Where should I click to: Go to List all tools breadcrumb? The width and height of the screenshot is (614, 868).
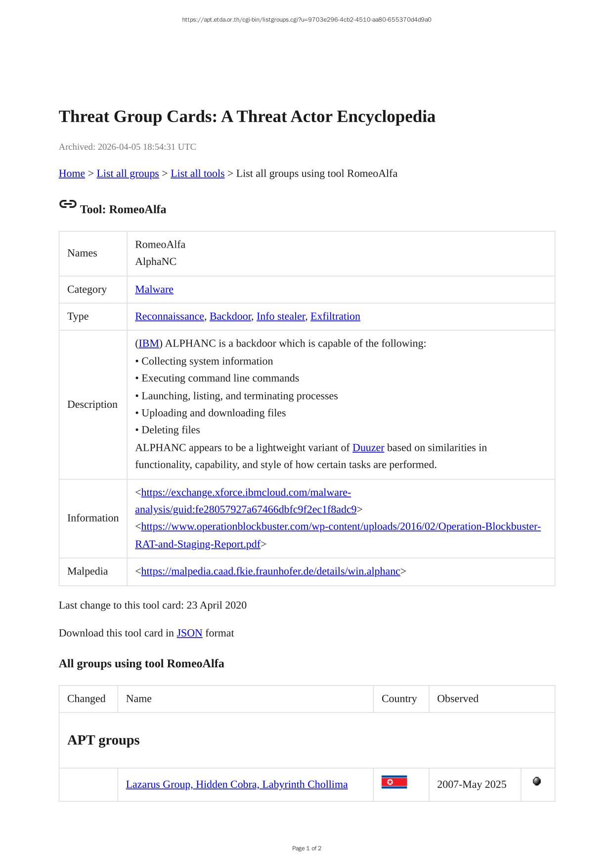197,174
